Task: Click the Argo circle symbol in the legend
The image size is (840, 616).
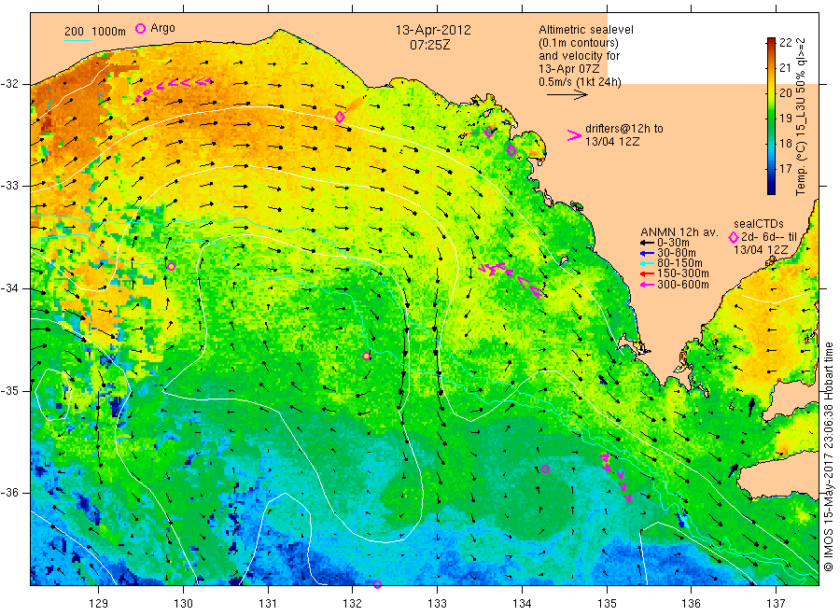Action: tap(140, 28)
